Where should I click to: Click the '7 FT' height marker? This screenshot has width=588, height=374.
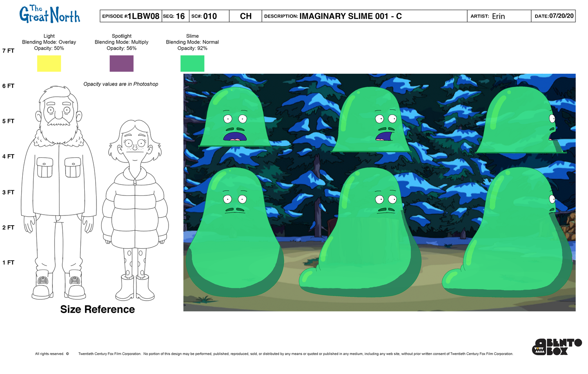tap(8, 51)
